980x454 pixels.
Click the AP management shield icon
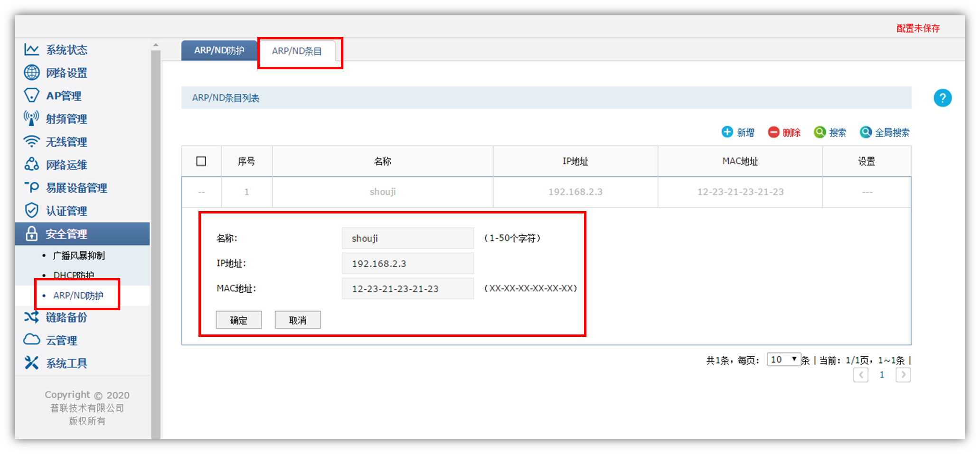[x=31, y=95]
